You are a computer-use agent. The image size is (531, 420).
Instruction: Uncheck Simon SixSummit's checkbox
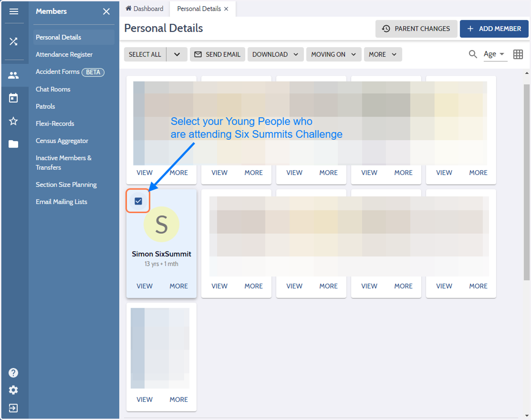click(139, 201)
